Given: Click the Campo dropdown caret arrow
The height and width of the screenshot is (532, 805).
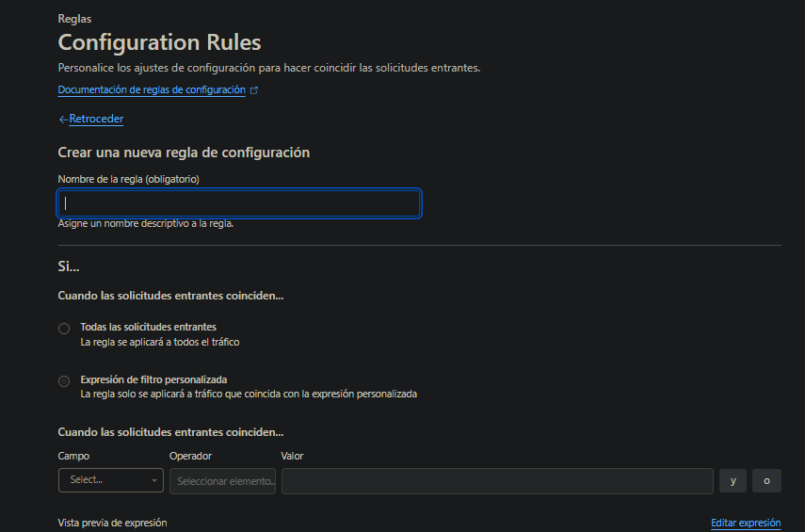Looking at the screenshot, I should coord(154,480).
